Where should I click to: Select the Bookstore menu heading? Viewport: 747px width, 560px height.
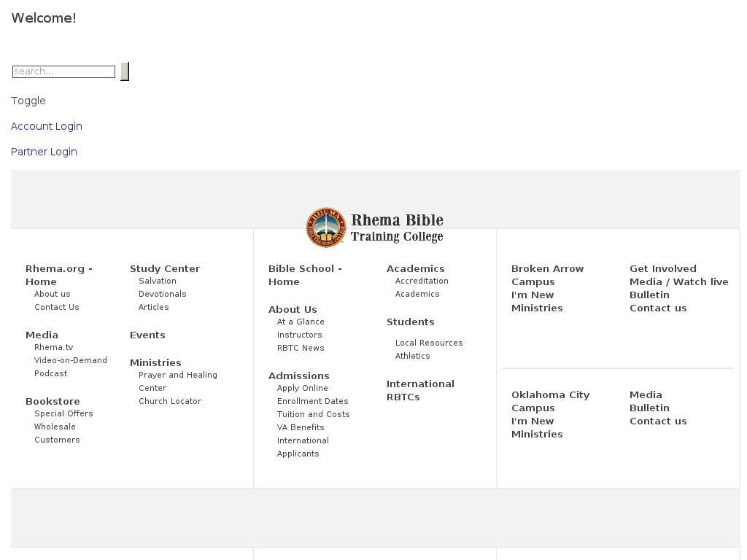(53, 401)
